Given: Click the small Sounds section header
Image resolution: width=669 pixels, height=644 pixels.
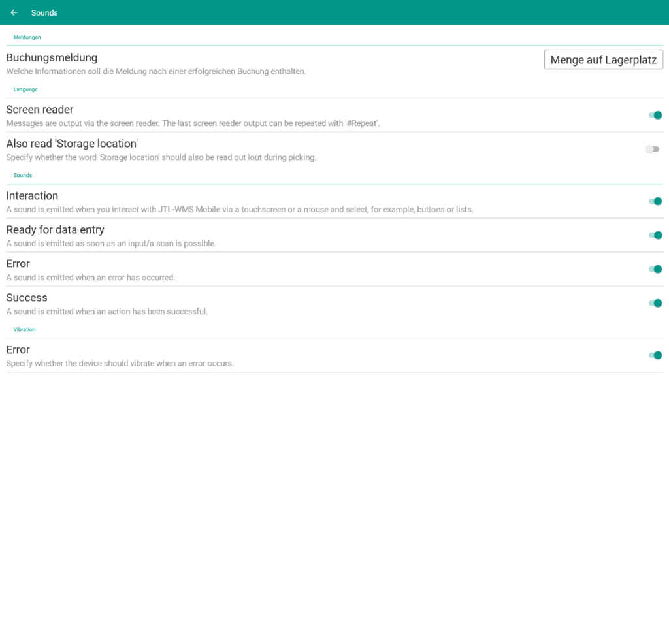Looking at the screenshot, I should point(23,176).
